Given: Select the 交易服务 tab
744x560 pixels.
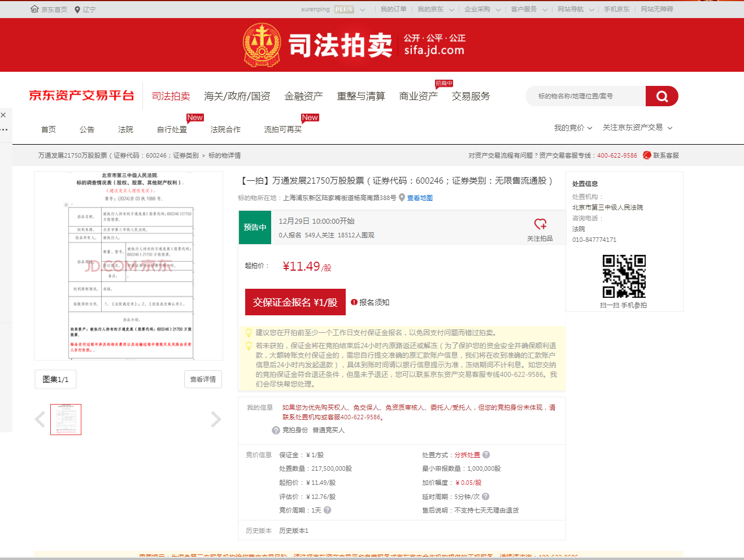Looking at the screenshot, I should (471, 96).
